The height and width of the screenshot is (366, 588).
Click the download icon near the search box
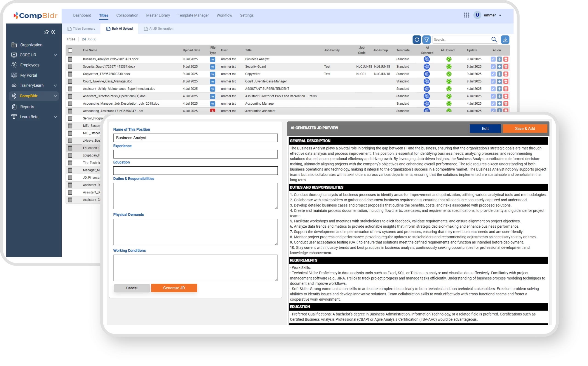(x=505, y=39)
